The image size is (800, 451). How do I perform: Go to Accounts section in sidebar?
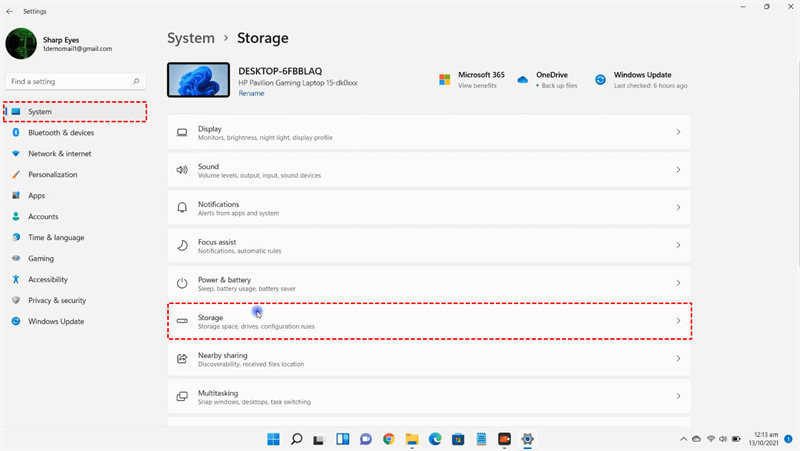point(43,216)
